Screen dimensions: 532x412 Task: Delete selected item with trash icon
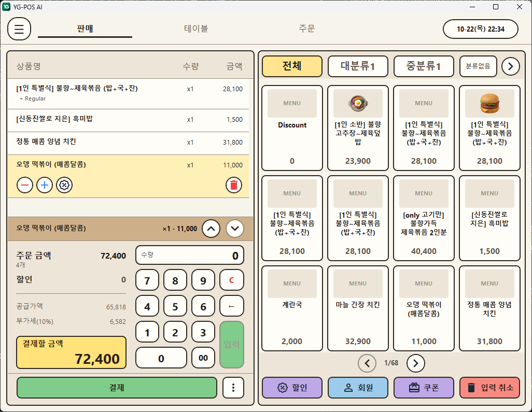click(234, 185)
